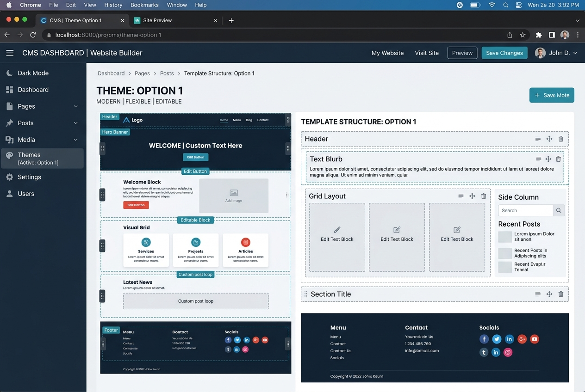Screen dimensions: 585x392
Task: Trash the Section Title block
Action: coord(561,294)
